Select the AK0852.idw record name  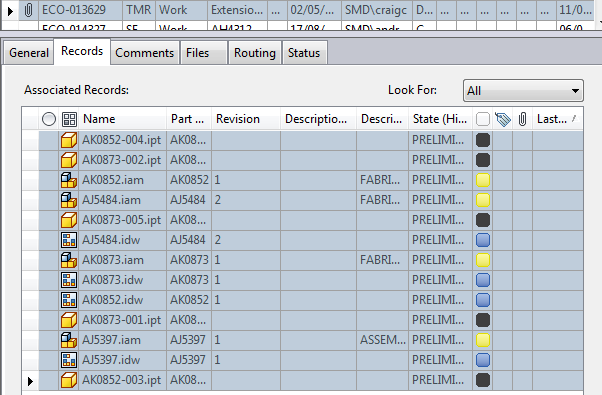click(112, 300)
